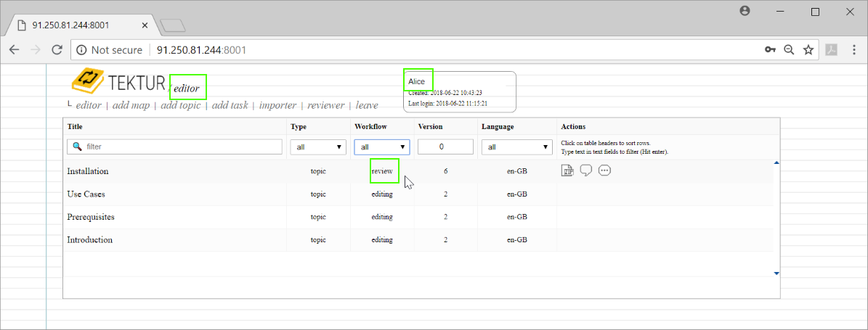Click the Adobe Acrobat extension icon

831,50
